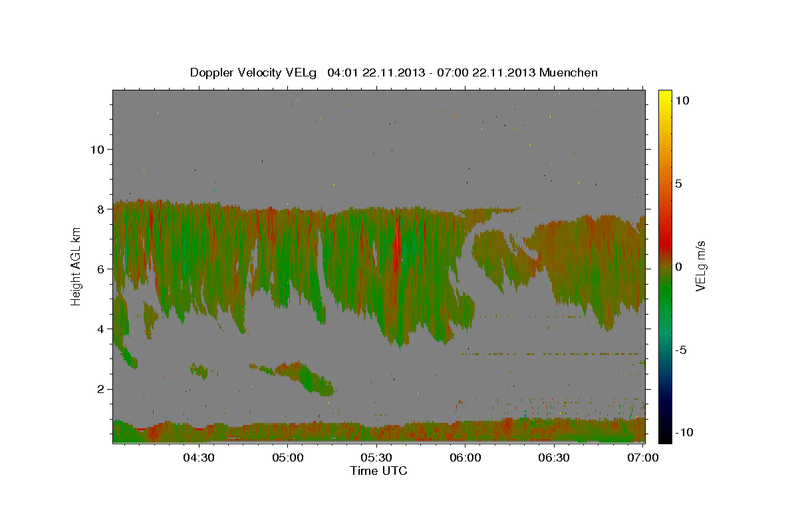Click the 04:30 time tick label

click(x=199, y=458)
